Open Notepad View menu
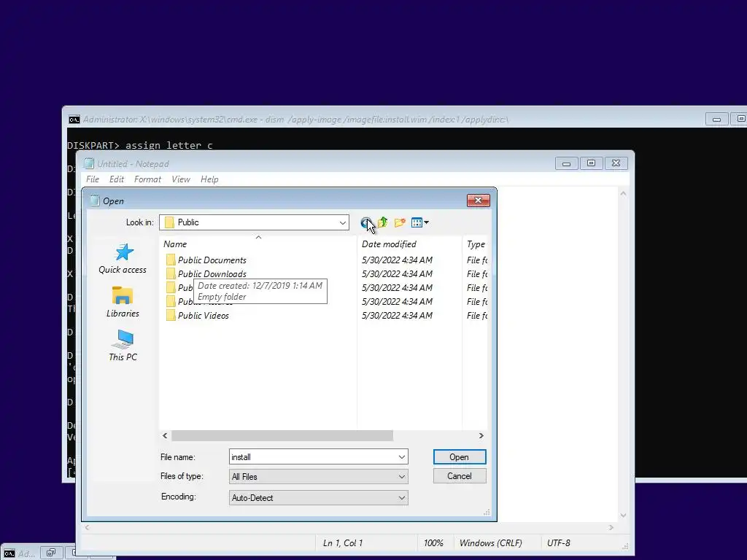This screenshot has width=747, height=560. pos(181,179)
